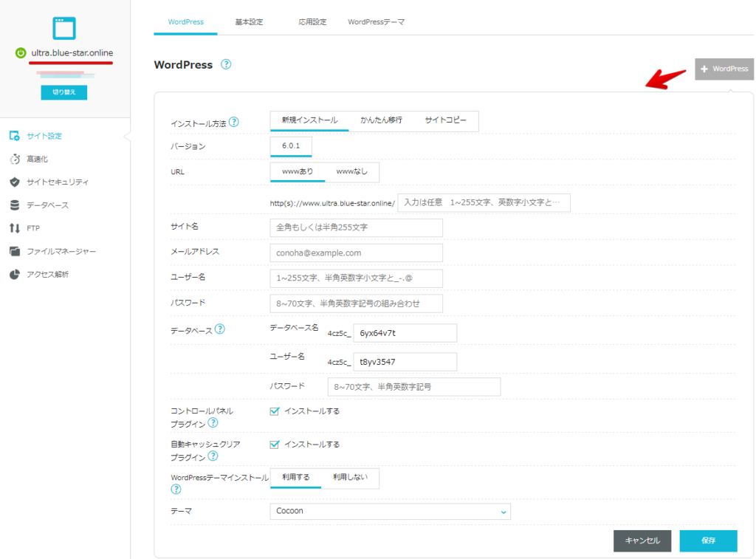Click the site window icon above the domain
This screenshot has height=559, width=756.
64,28
